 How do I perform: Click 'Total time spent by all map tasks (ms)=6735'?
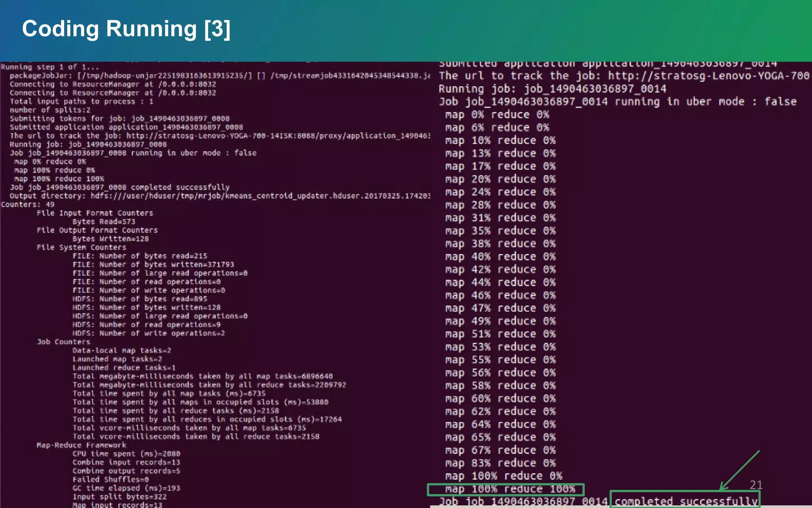click(x=169, y=394)
